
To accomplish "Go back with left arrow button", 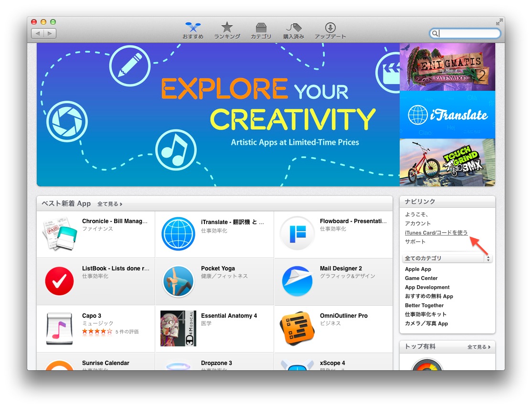I will (37, 33).
